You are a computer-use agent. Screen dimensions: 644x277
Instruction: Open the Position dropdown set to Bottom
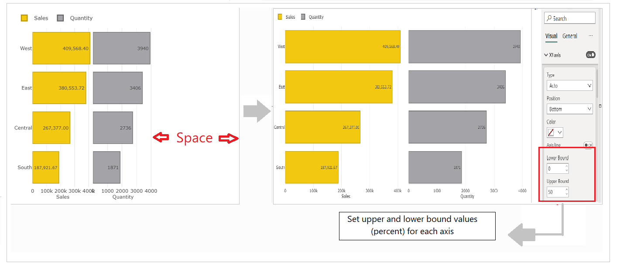(569, 109)
